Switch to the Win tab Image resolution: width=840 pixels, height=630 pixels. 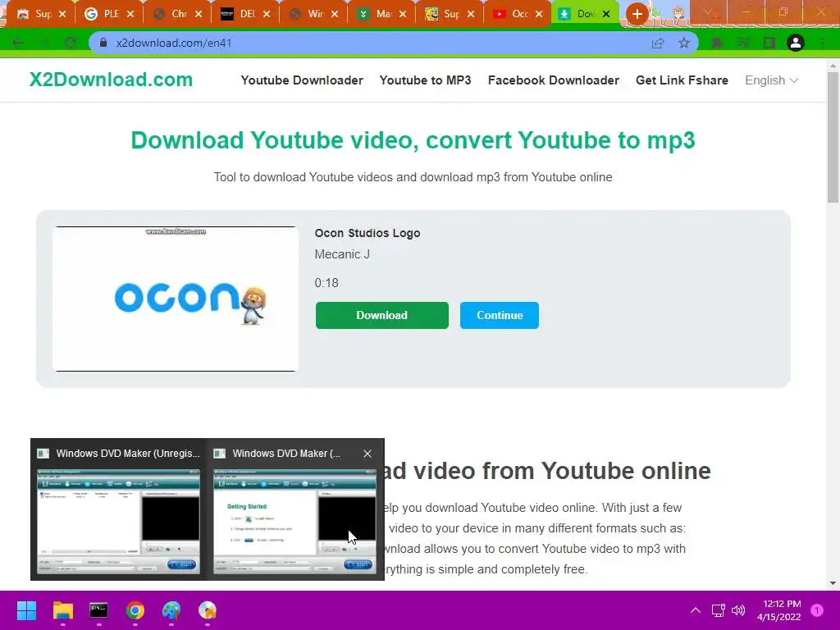pyautogui.click(x=308, y=14)
